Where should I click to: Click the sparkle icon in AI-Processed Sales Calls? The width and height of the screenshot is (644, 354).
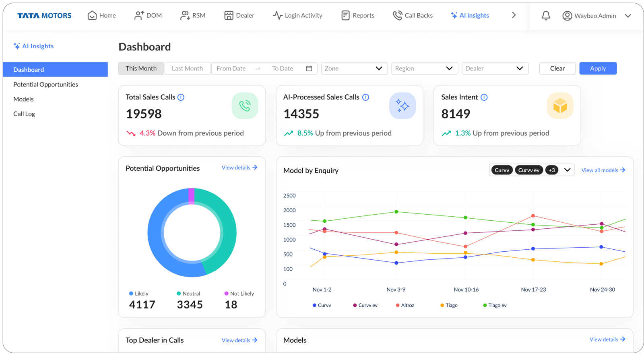(x=402, y=106)
